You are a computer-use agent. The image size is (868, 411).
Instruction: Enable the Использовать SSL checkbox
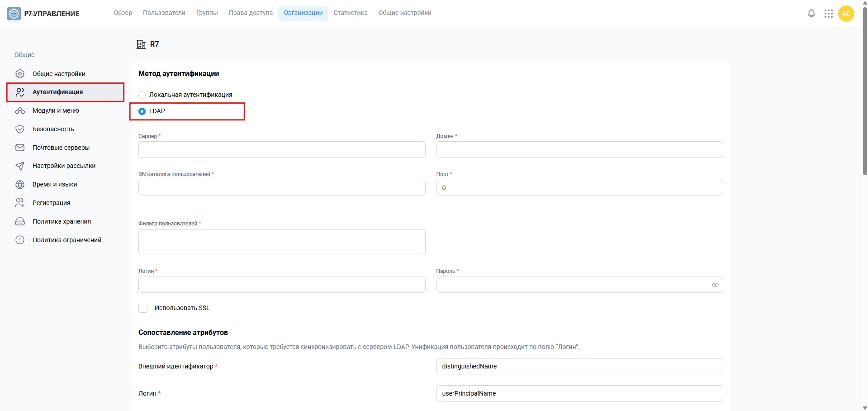(143, 308)
